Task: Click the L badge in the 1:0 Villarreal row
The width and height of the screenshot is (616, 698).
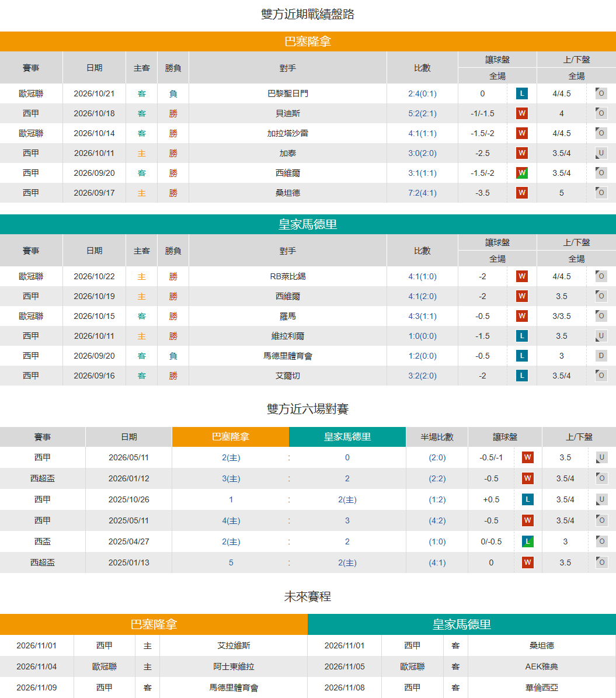Action: click(x=521, y=336)
